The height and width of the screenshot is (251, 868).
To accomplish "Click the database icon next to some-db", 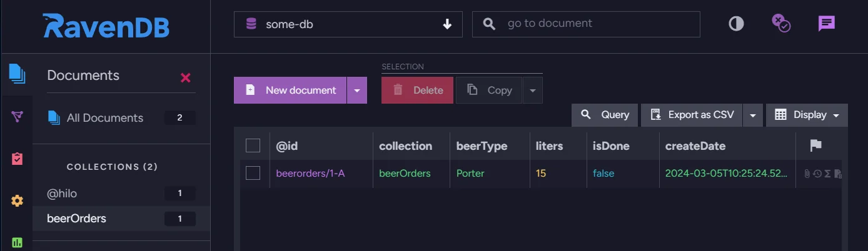I will pyautogui.click(x=251, y=24).
